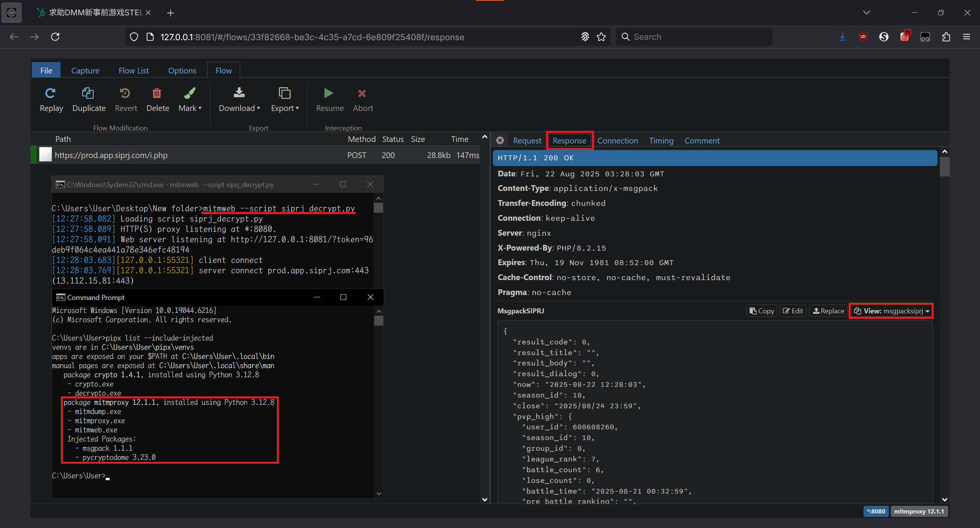Copy the response body with Copy button
The image size is (980, 528).
[762, 311]
